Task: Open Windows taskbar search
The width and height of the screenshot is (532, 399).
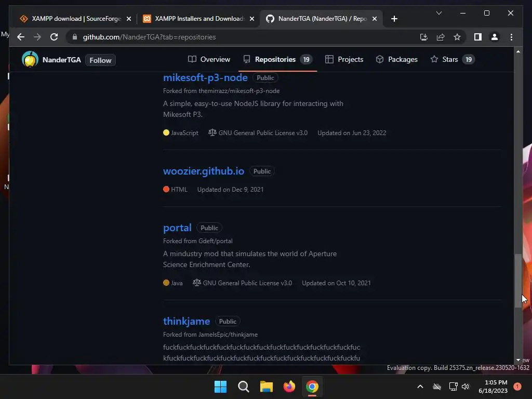Action: coord(243,387)
